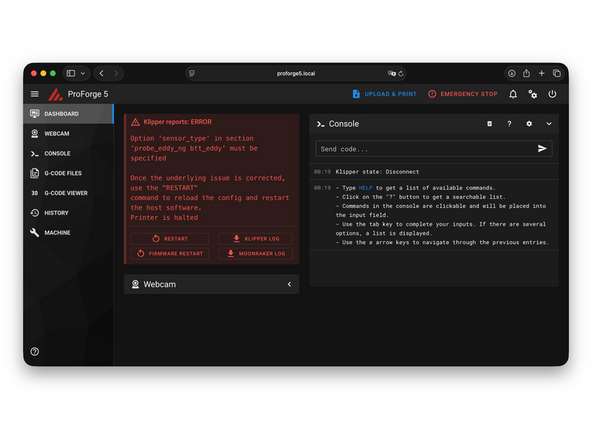Open Webcam page in sidebar
The width and height of the screenshot is (592, 444).
(x=68, y=134)
